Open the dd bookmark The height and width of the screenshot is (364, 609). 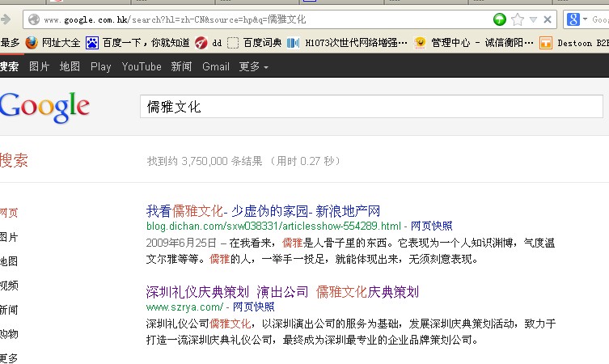[208, 43]
